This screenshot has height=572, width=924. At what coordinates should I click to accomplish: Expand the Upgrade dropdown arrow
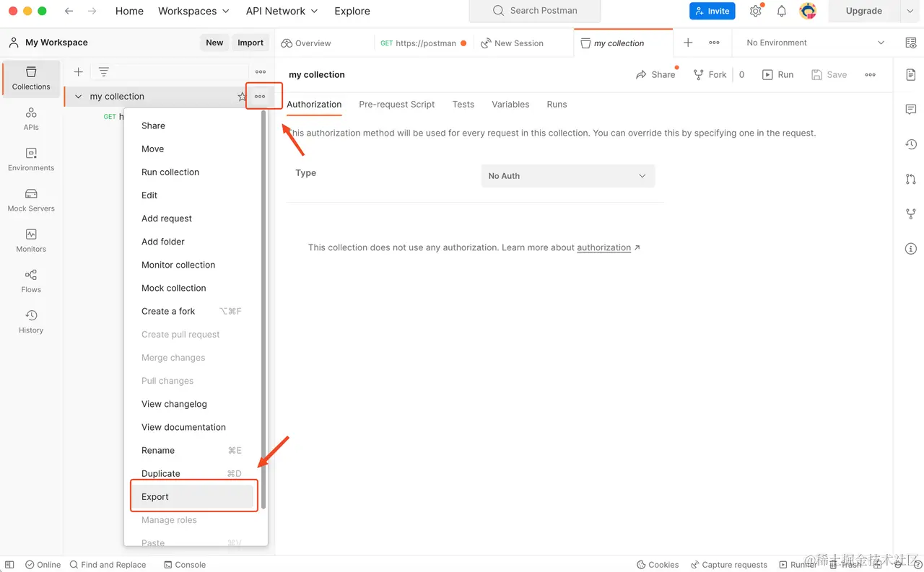(x=910, y=11)
